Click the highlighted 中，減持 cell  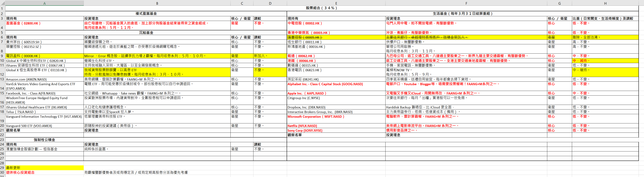point(605,61)
